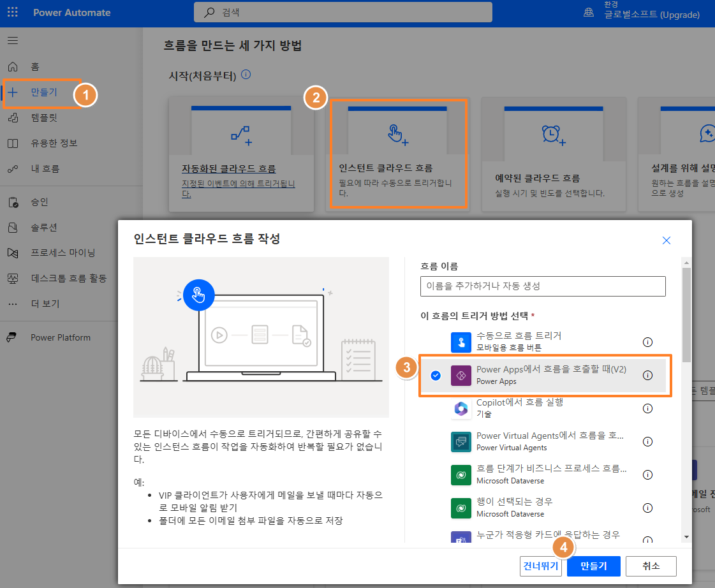715x588 pixels.
Task: Click the trigger list scrollbar thumb
Action: (x=686, y=315)
